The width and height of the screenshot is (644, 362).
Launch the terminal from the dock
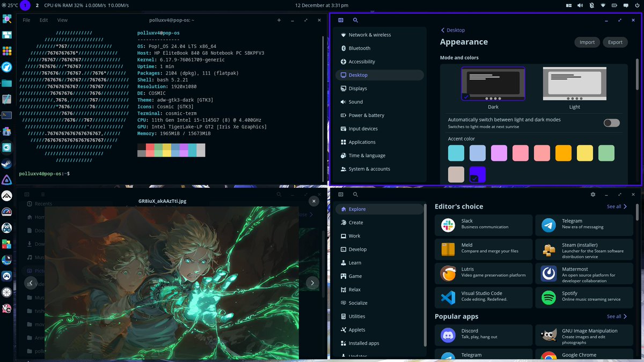pyautogui.click(x=6, y=115)
